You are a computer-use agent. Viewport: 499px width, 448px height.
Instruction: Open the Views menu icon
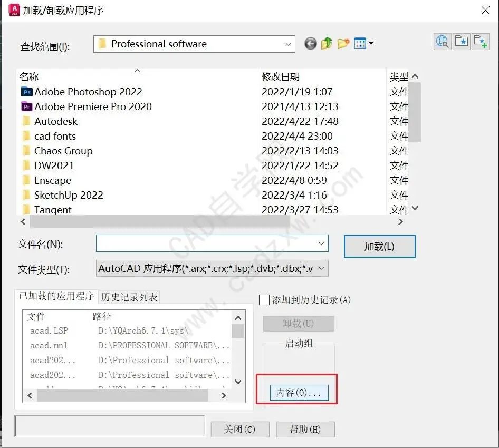360,43
